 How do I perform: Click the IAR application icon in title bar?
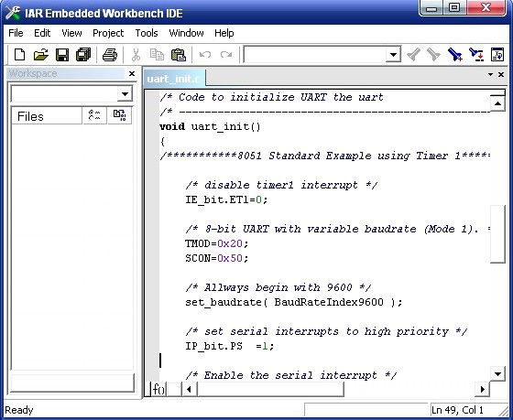coord(13,13)
